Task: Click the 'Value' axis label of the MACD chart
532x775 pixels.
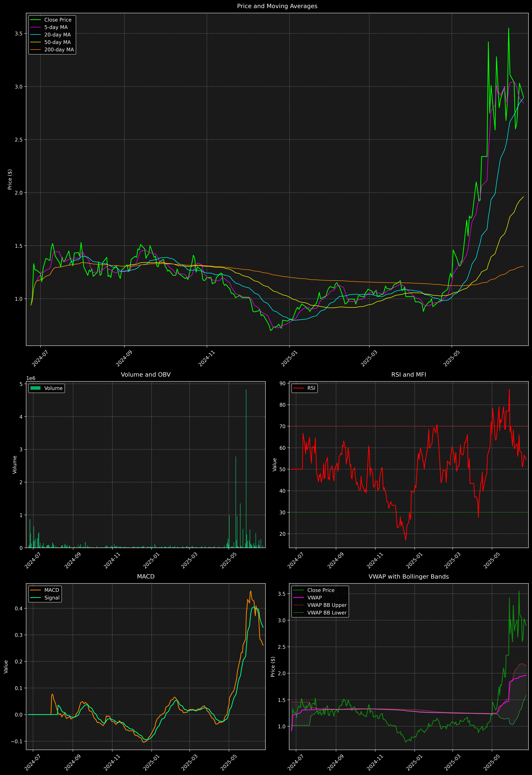Action: (6, 667)
